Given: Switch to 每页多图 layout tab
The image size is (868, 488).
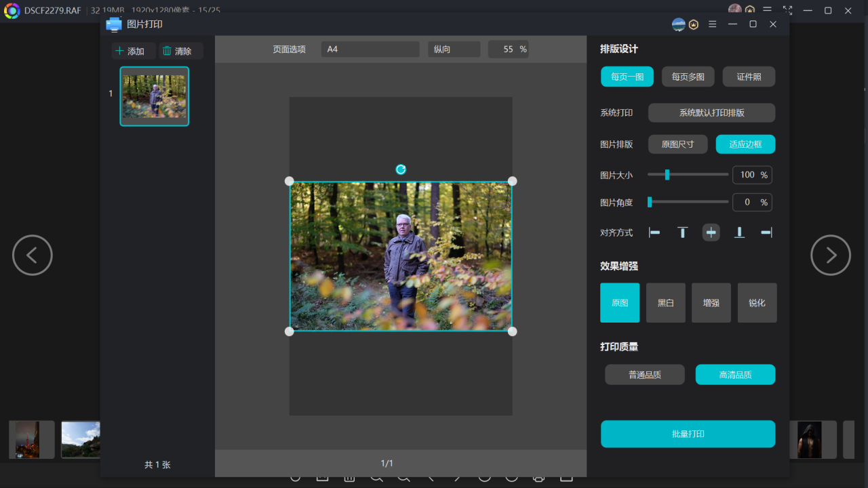Looking at the screenshot, I should click(x=688, y=77).
